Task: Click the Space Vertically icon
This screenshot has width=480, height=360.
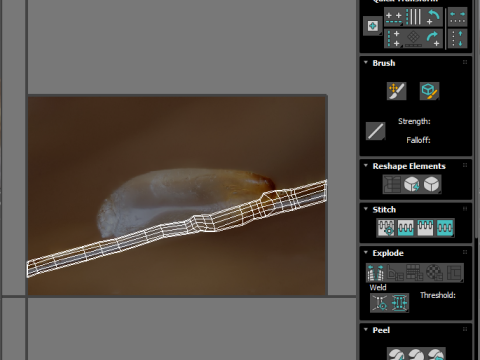Action: (457, 39)
